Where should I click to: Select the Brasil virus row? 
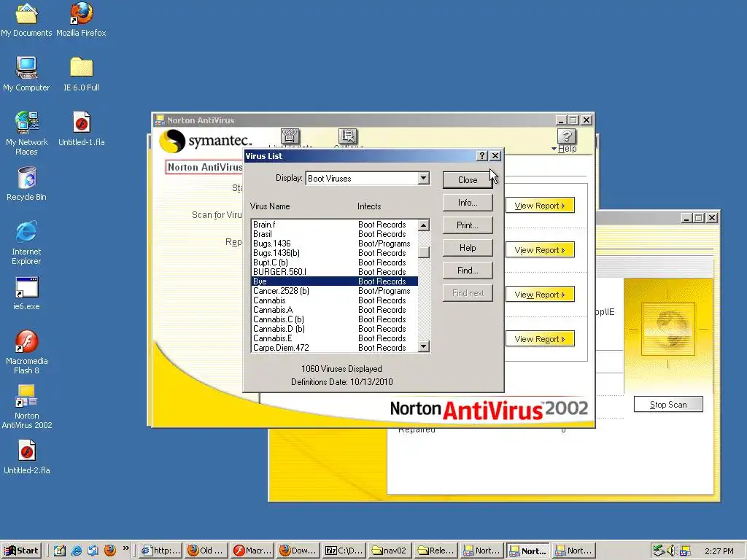[334, 234]
